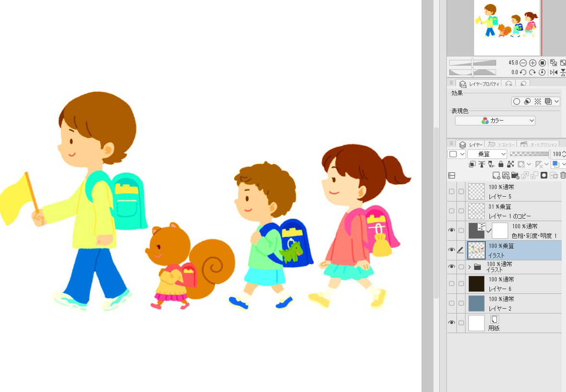Image resolution: width=566 pixels, height=392 pixels.
Task: Create a new raster layer
Action: tap(496, 176)
